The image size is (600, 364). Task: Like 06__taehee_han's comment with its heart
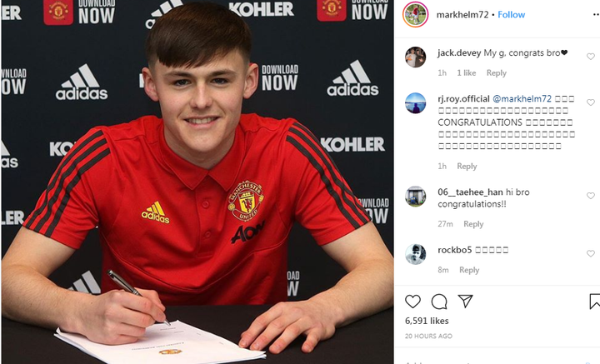point(591,196)
